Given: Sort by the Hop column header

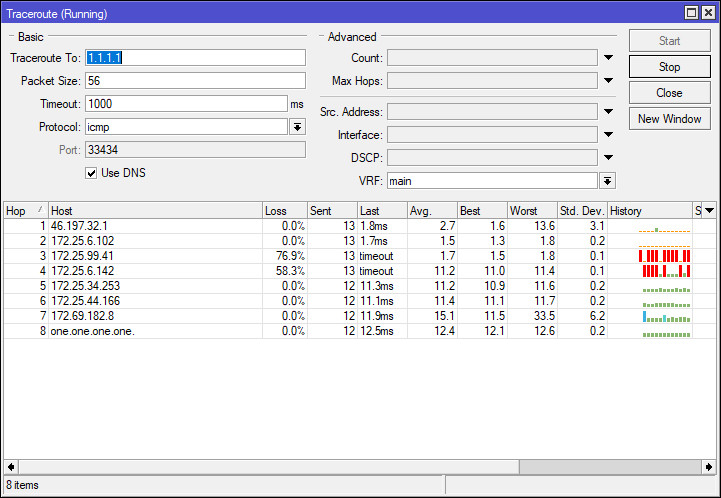Looking at the screenshot, I should (x=26, y=211).
